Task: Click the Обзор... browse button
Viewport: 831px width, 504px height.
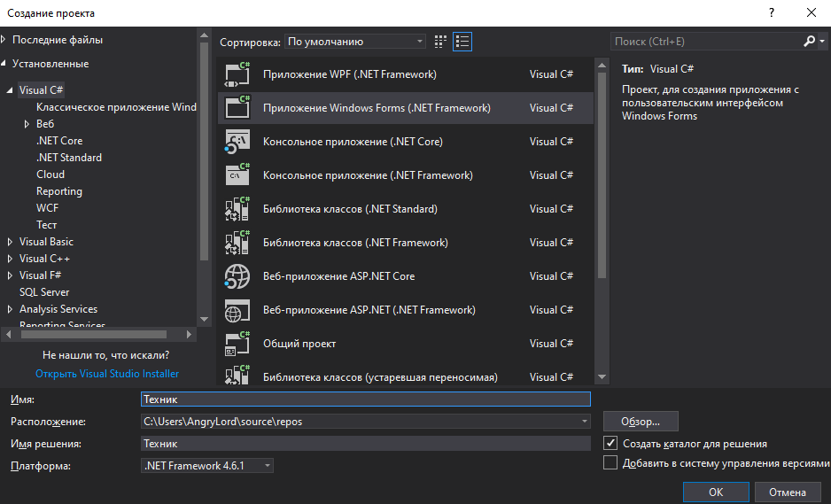Action: pyautogui.click(x=641, y=422)
